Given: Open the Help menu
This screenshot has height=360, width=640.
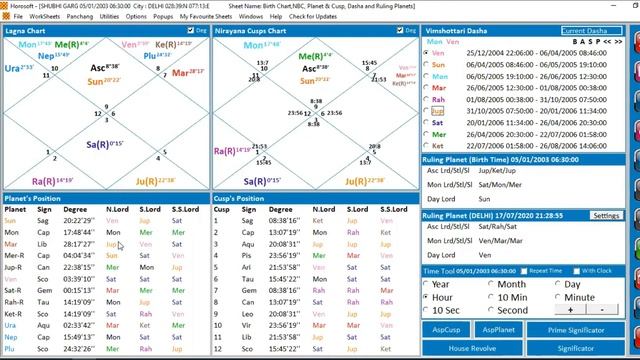Looking at the screenshot, I should pos(276,16).
